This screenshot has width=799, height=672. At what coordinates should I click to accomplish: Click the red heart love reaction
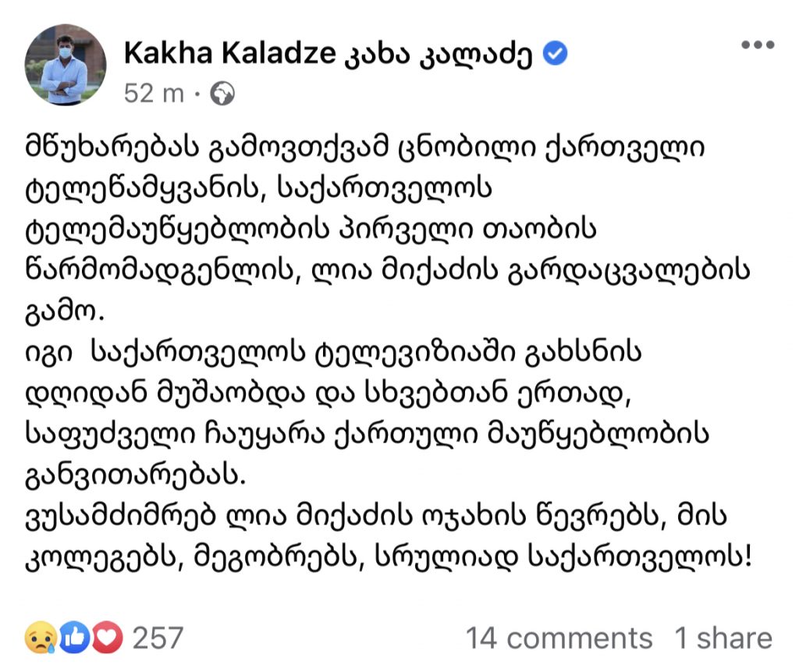[x=108, y=638]
